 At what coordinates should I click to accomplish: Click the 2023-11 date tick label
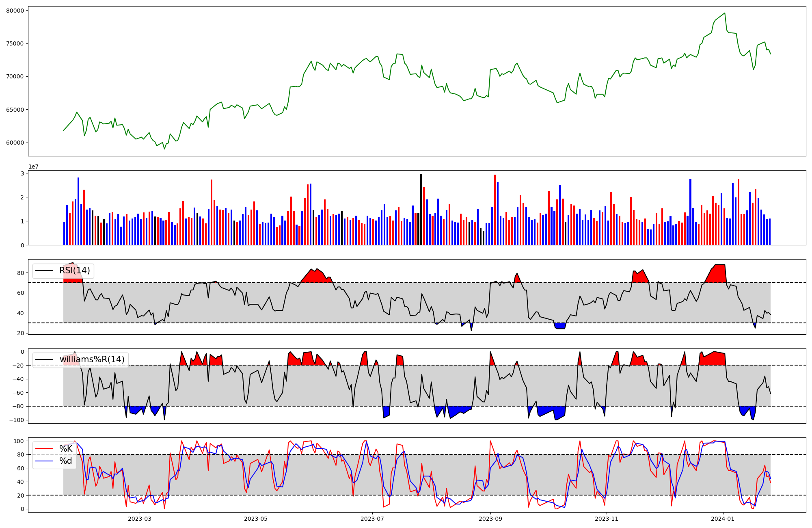coord(607,519)
